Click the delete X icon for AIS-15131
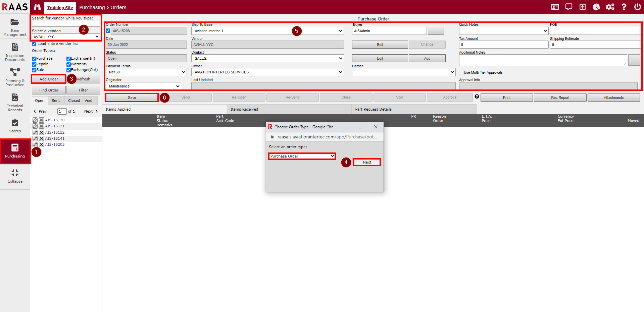Viewport: 644px width, 312px height. point(41,126)
